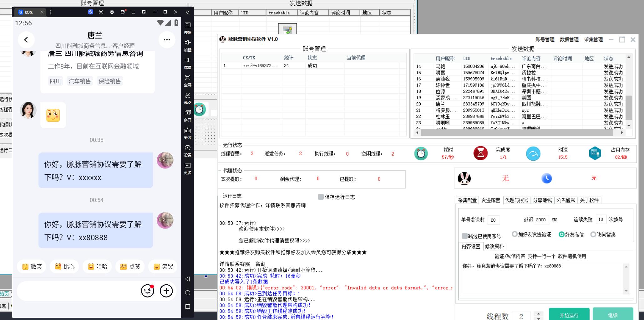Switch to the 采集配置 tab

point(467,200)
